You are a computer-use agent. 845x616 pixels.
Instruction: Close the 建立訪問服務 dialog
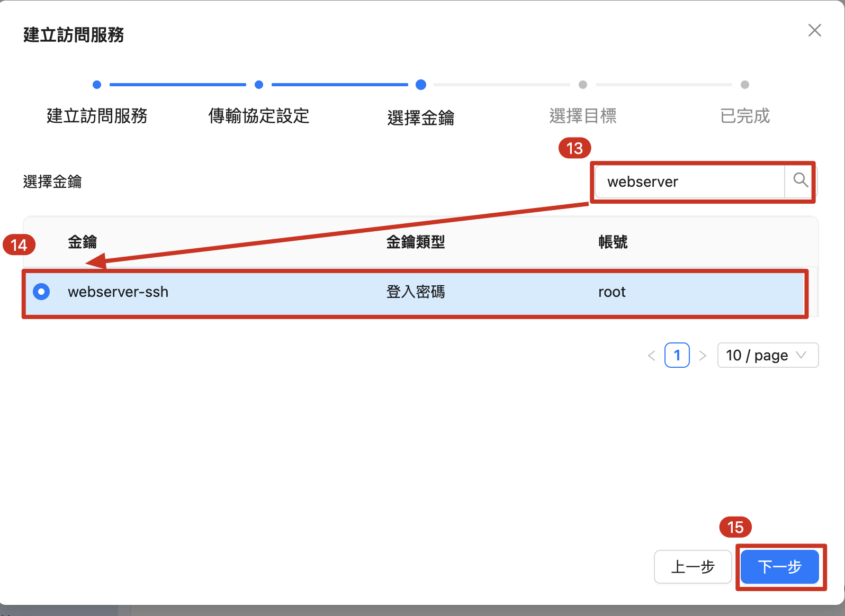(x=814, y=31)
